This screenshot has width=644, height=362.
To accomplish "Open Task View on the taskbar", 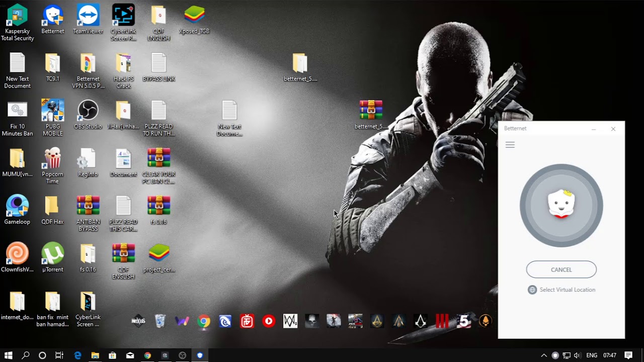I will click(x=59, y=355).
